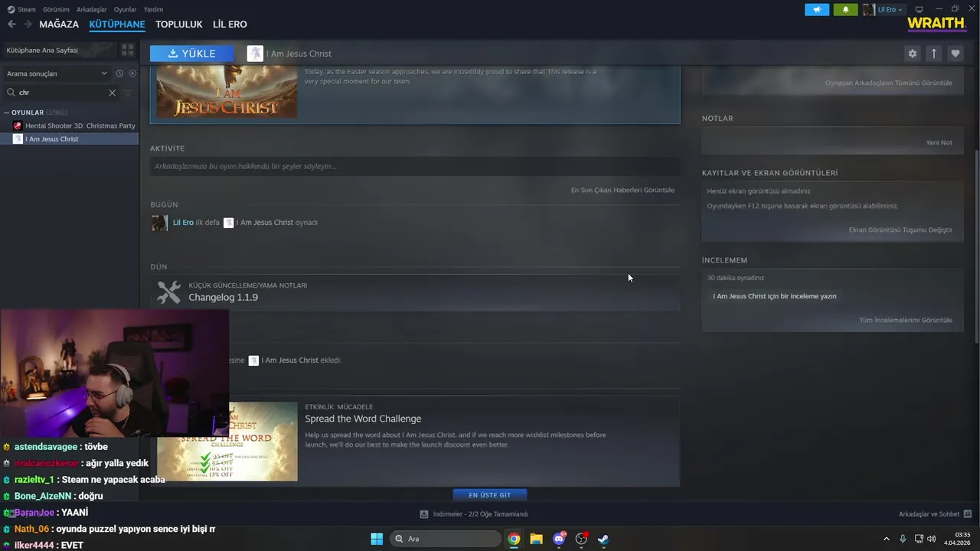Open the Oyunlar menu
980x551 pixels.
[125, 9]
